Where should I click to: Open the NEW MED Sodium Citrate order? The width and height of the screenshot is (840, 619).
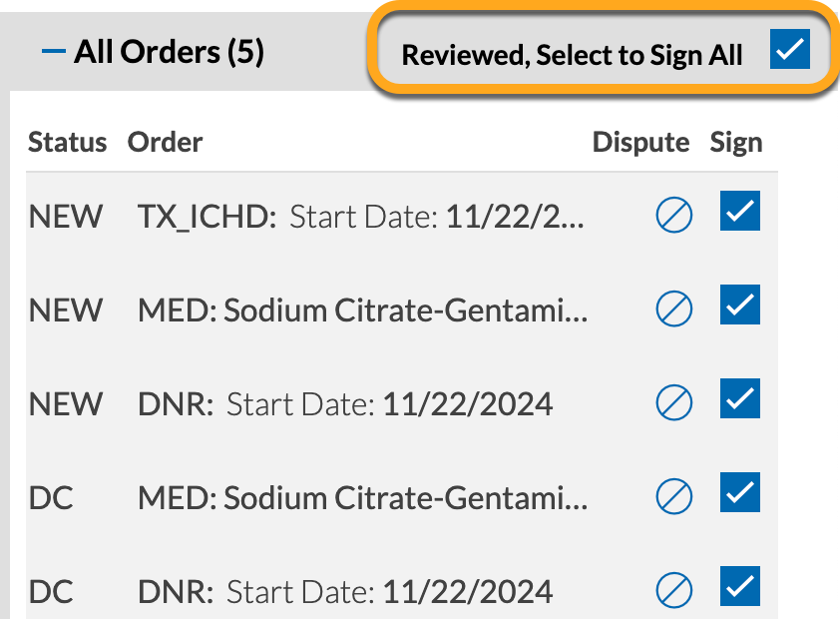pyautogui.click(x=363, y=310)
